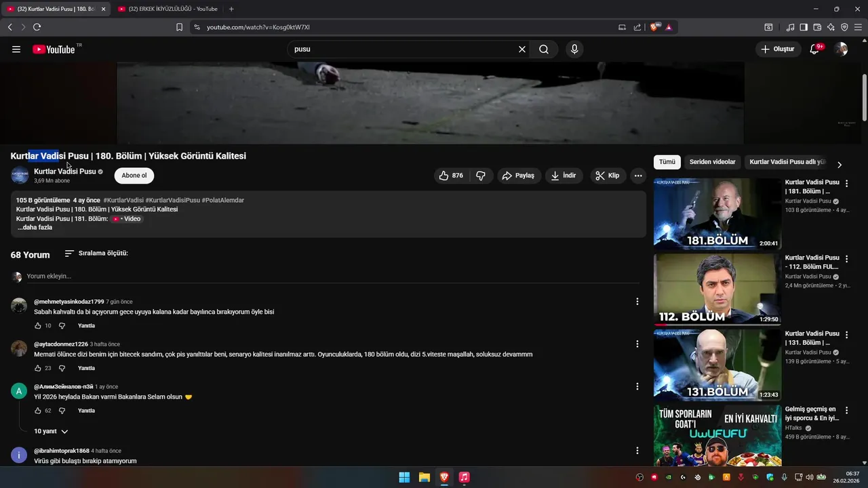Viewport: 868px width, 488px height.
Task: Open Windows Start menu
Action: [x=404, y=477]
